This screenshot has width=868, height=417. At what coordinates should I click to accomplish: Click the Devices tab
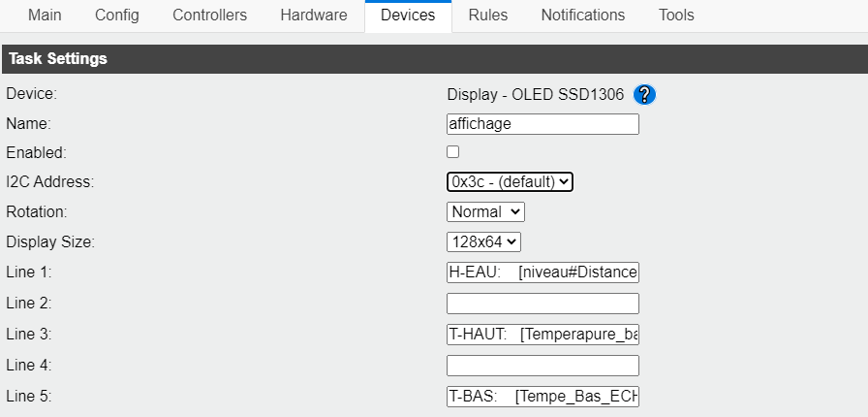click(x=408, y=16)
